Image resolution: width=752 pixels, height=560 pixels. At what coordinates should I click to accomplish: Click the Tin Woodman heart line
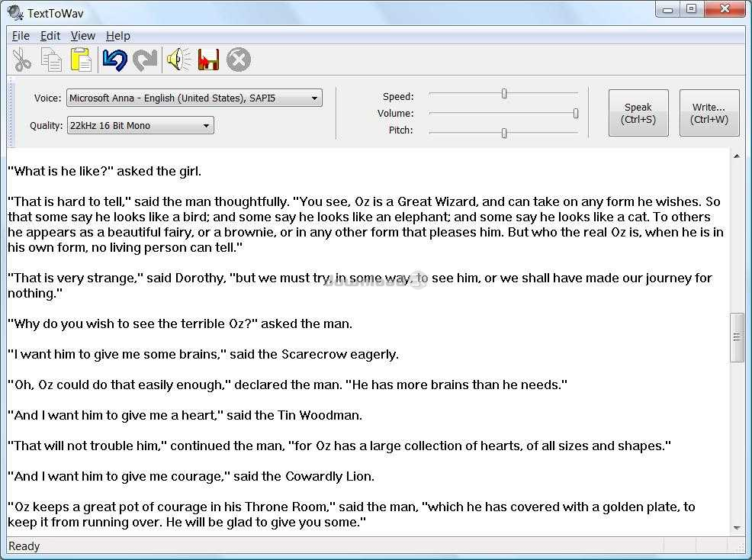tap(185, 416)
